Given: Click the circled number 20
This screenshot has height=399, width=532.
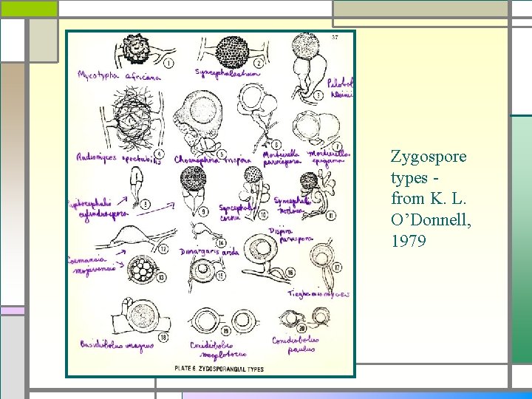Looking at the screenshot, I should click(x=301, y=328).
